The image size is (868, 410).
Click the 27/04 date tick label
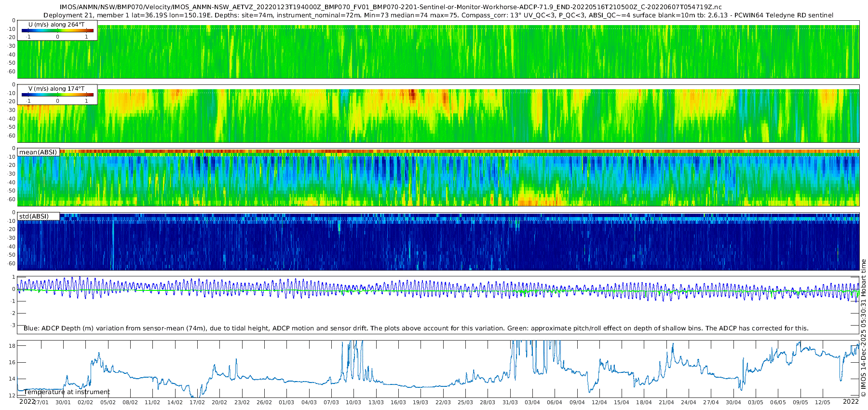pos(711,402)
